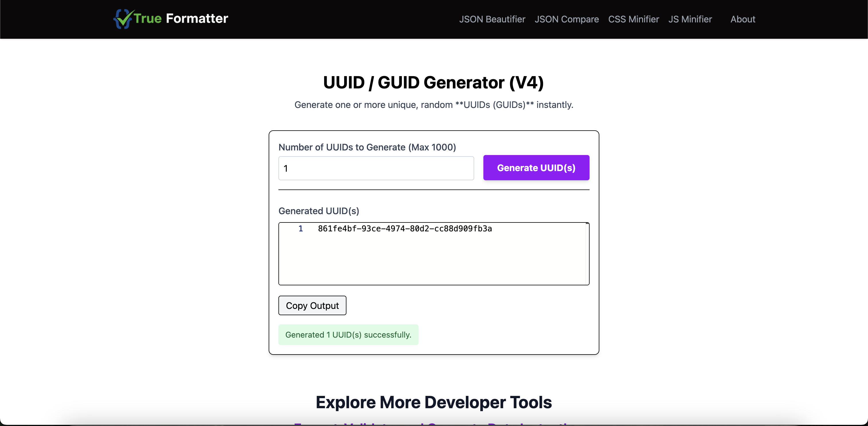
Task: Click the scrollbar mark at output box corner
Action: click(587, 223)
